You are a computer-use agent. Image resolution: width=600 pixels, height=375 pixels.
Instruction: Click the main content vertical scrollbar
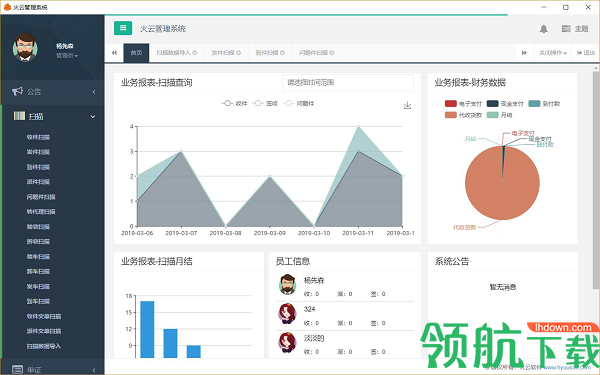pos(596,180)
